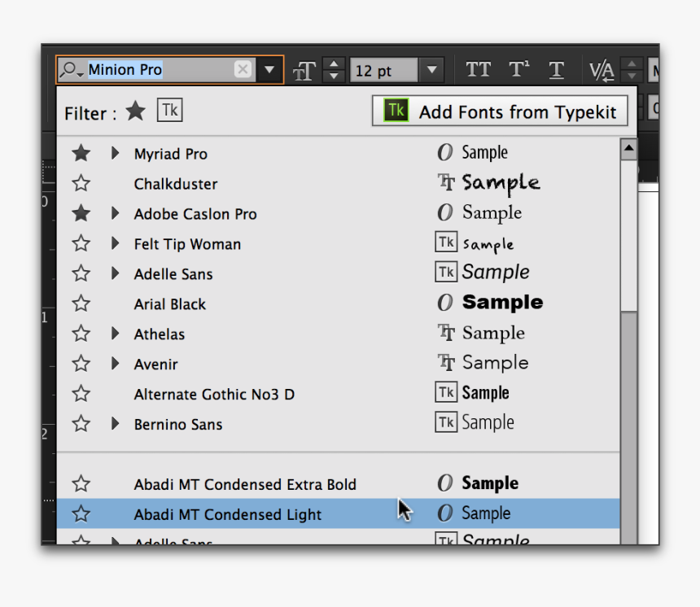The image size is (700, 607).
Task: Toggle Underline T button
Action: (556, 70)
